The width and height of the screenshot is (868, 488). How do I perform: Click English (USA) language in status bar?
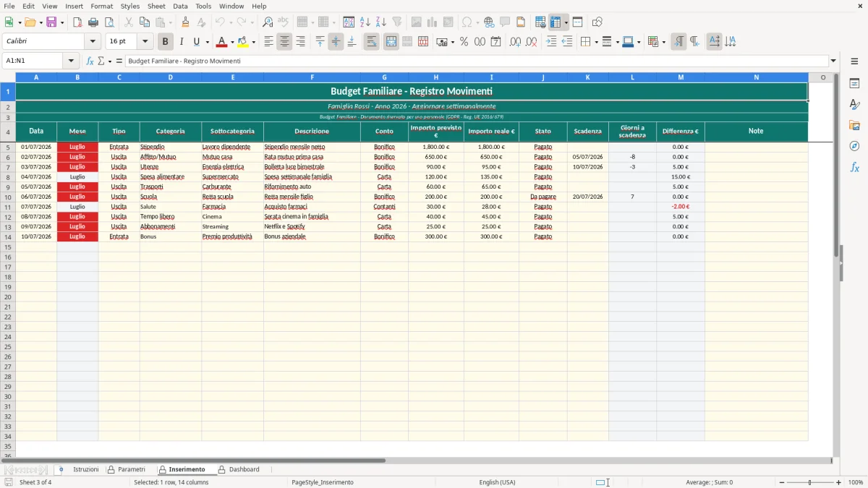coord(497,482)
